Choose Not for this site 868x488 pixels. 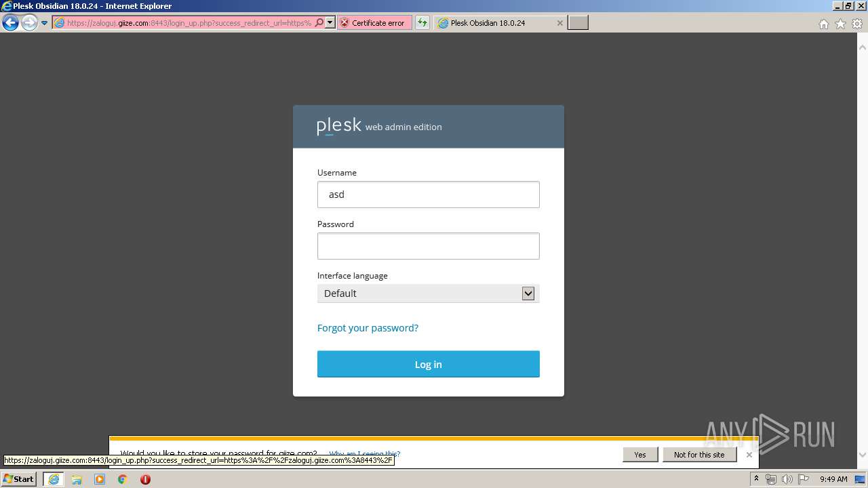pyautogui.click(x=699, y=455)
